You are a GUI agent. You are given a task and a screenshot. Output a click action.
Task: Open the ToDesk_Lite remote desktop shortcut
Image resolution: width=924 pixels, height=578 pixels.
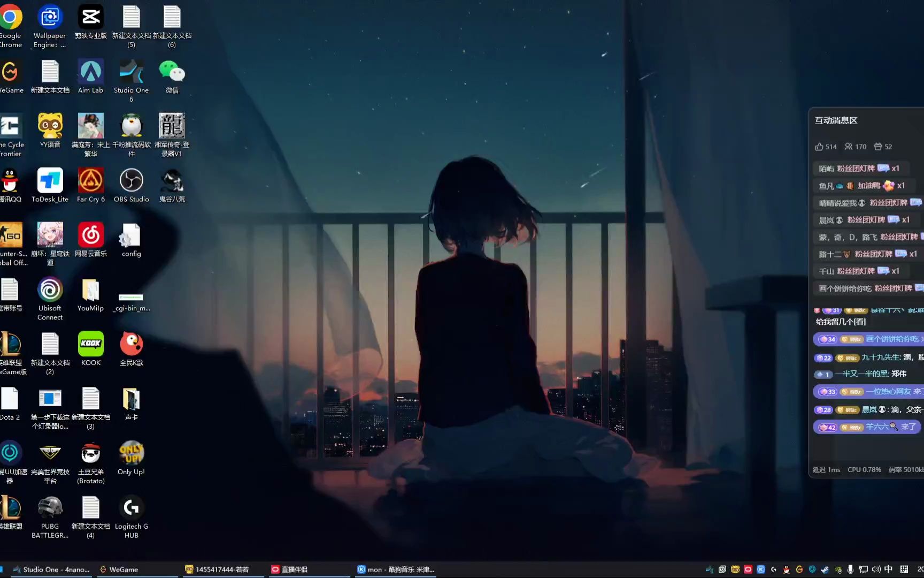click(50, 186)
